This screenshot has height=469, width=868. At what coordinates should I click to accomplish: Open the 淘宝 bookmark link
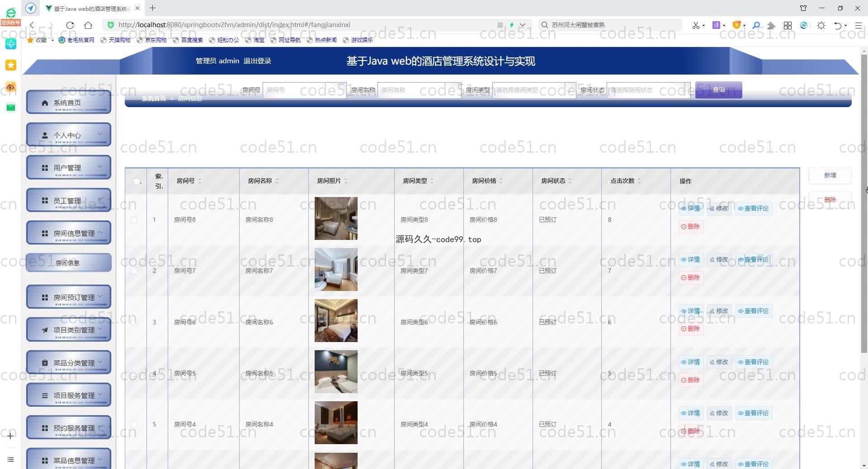(255, 40)
